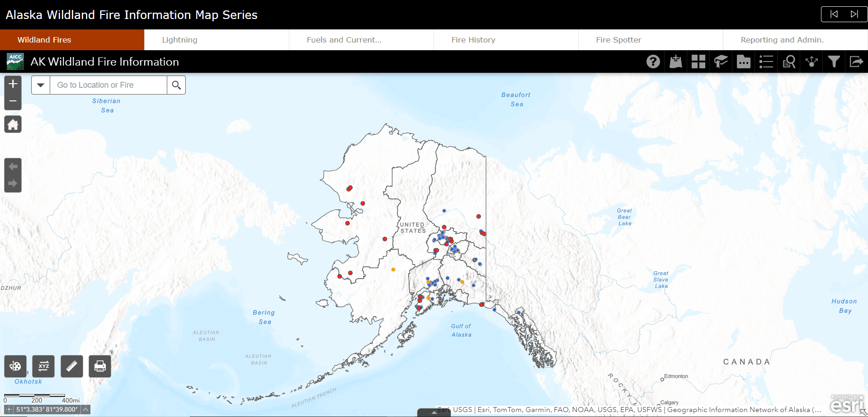Click the home default extent button
The height and width of the screenshot is (417, 868).
pyautogui.click(x=13, y=124)
